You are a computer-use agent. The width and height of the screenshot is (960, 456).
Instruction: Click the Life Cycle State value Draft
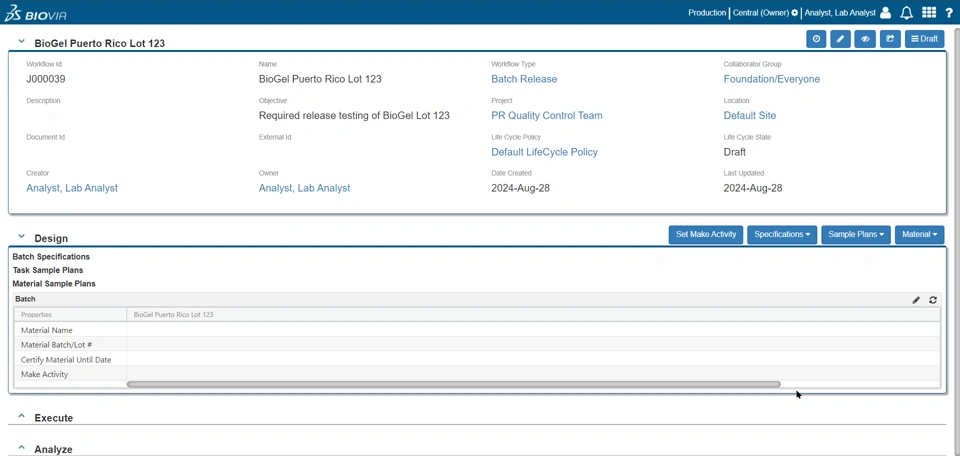point(734,152)
